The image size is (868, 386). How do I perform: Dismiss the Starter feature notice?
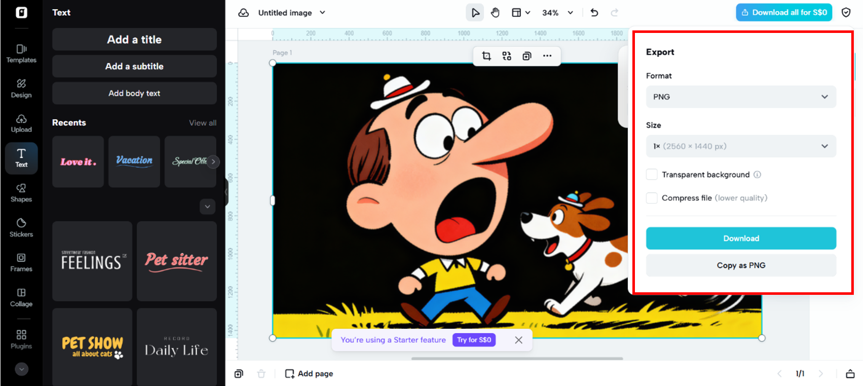(x=518, y=340)
